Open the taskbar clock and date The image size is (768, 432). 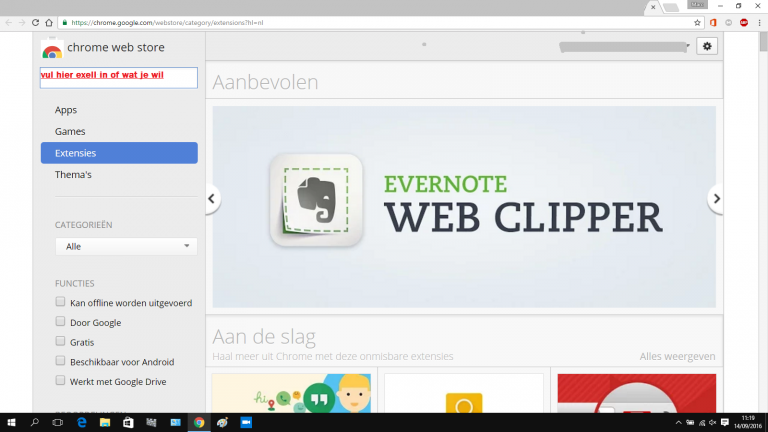(x=748, y=422)
